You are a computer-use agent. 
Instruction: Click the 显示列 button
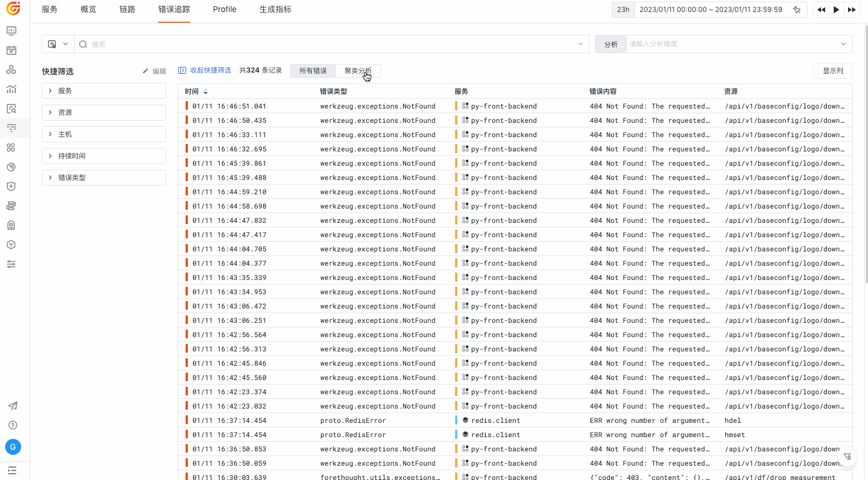pos(833,71)
